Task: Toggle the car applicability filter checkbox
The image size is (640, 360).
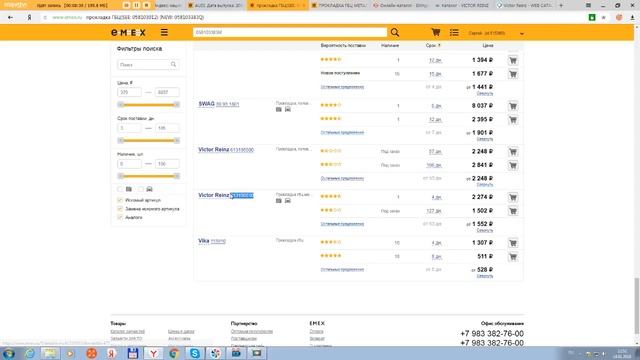Action: tap(141, 189)
